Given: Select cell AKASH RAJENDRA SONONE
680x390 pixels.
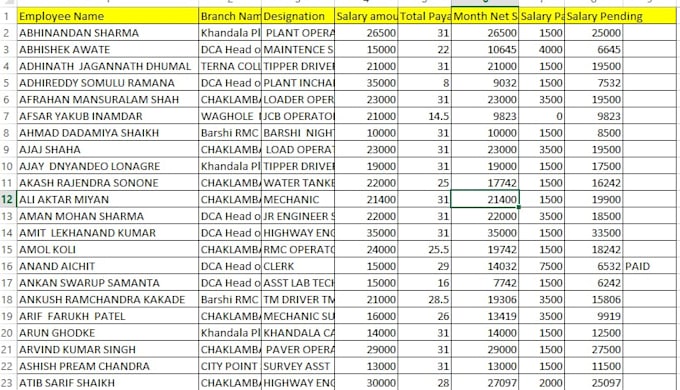Looking at the screenshot, I should 108,183.
